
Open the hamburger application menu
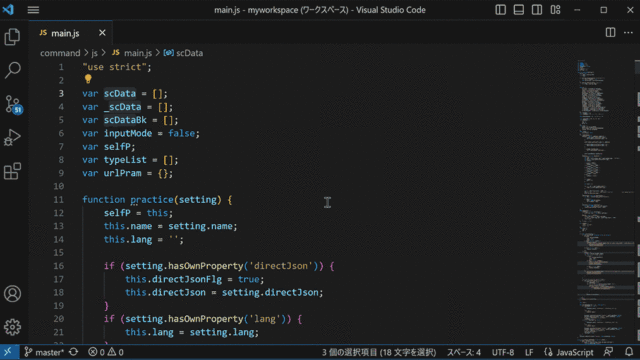pyautogui.click(x=33, y=10)
